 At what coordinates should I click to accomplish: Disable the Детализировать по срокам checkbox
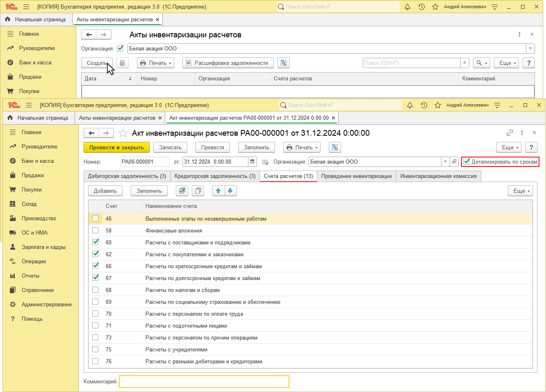point(466,162)
